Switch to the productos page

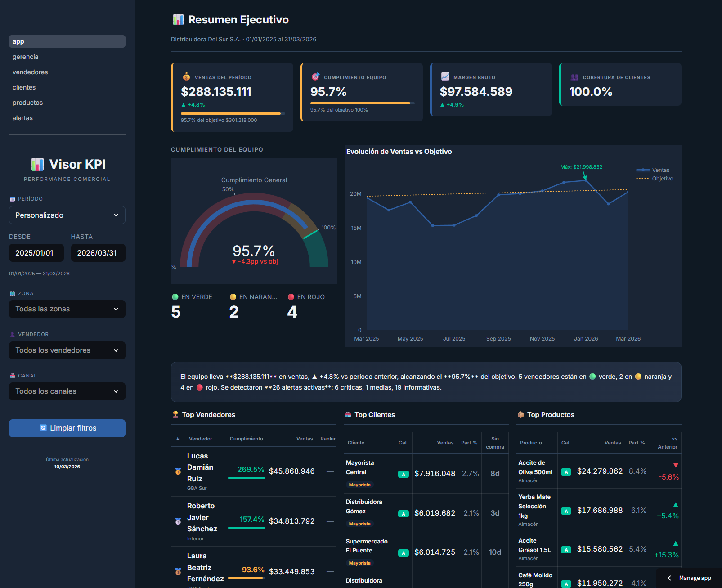(x=67, y=103)
